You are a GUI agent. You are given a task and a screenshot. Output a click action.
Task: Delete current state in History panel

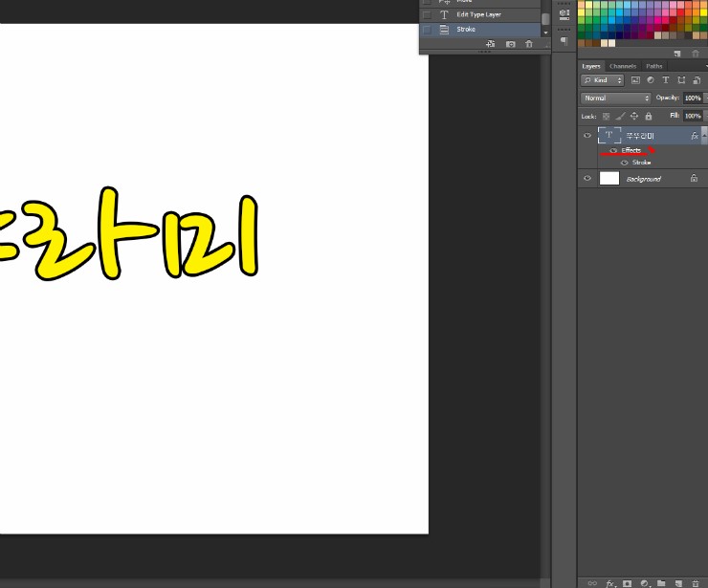pos(529,44)
